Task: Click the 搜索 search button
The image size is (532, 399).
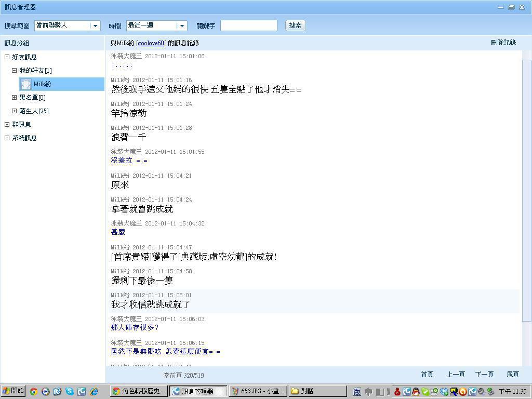Action: click(295, 25)
